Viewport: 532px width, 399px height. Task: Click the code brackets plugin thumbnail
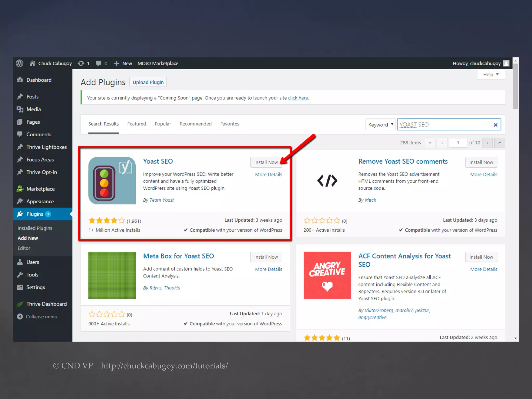(327, 181)
